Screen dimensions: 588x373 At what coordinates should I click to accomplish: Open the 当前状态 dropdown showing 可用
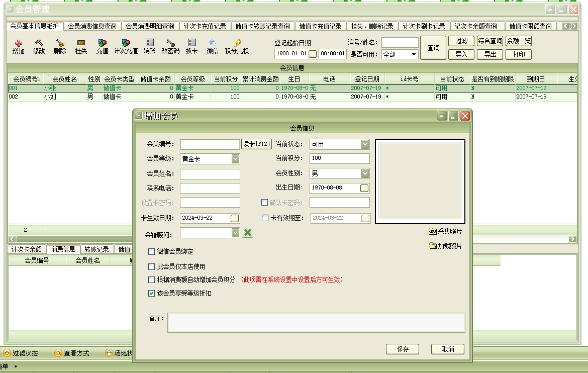(x=365, y=144)
